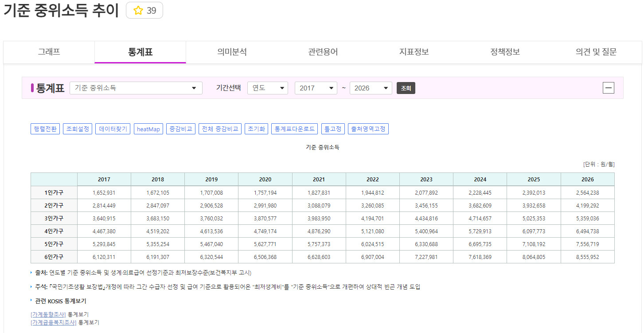Switch to the 그래프 tab
The height and width of the screenshot is (333, 644).
pyautogui.click(x=49, y=52)
